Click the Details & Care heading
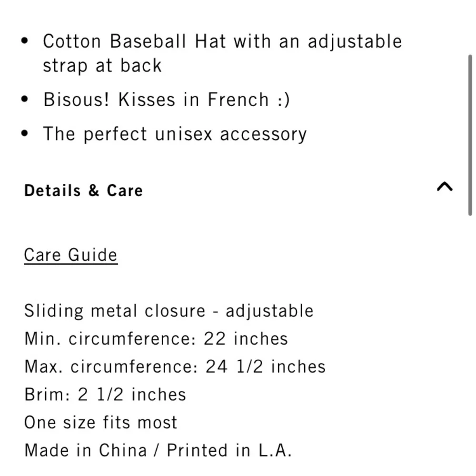 pyautogui.click(x=83, y=190)
